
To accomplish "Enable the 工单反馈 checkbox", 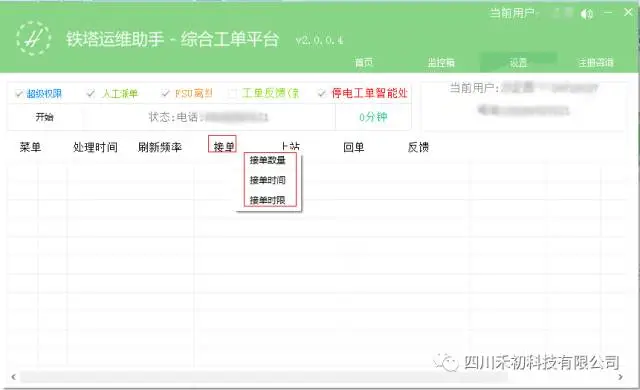I will tap(232, 94).
